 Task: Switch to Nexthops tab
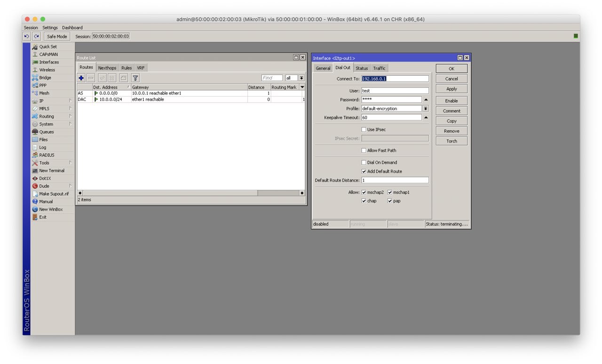[x=107, y=68]
